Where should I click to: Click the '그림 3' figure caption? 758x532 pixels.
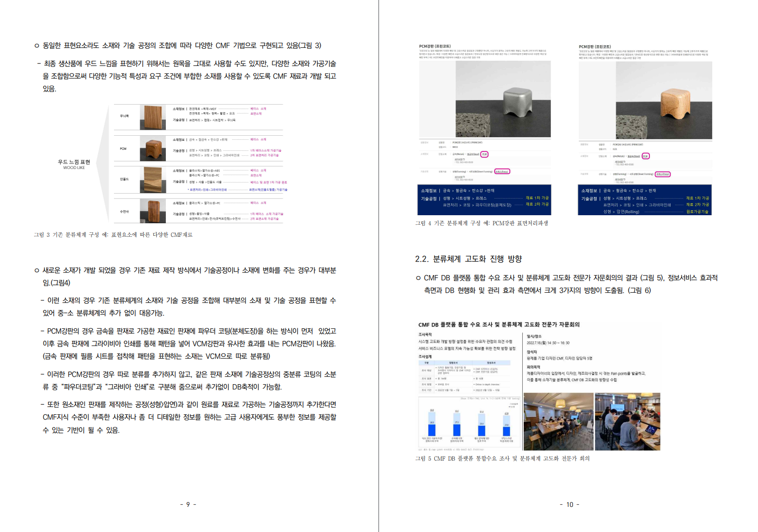tap(113, 235)
